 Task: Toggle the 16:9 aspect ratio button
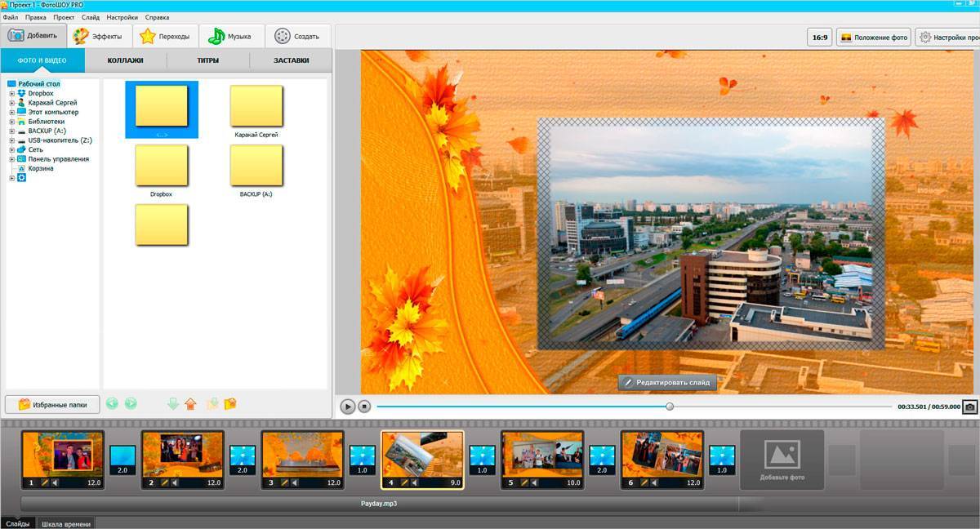point(818,38)
